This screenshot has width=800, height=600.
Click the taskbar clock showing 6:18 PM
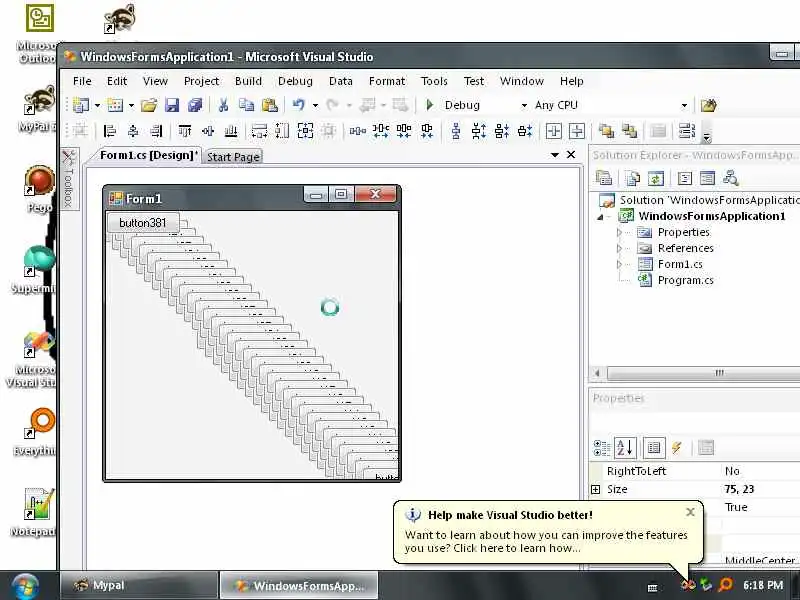tap(763, 585)
